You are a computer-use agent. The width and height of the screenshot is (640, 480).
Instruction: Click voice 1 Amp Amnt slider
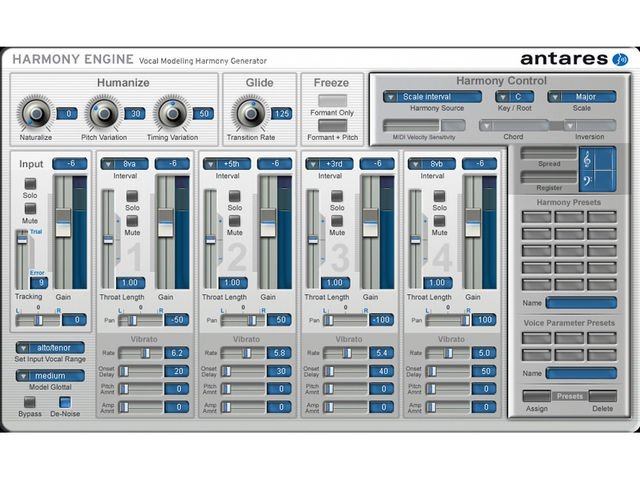pos(140,407)
